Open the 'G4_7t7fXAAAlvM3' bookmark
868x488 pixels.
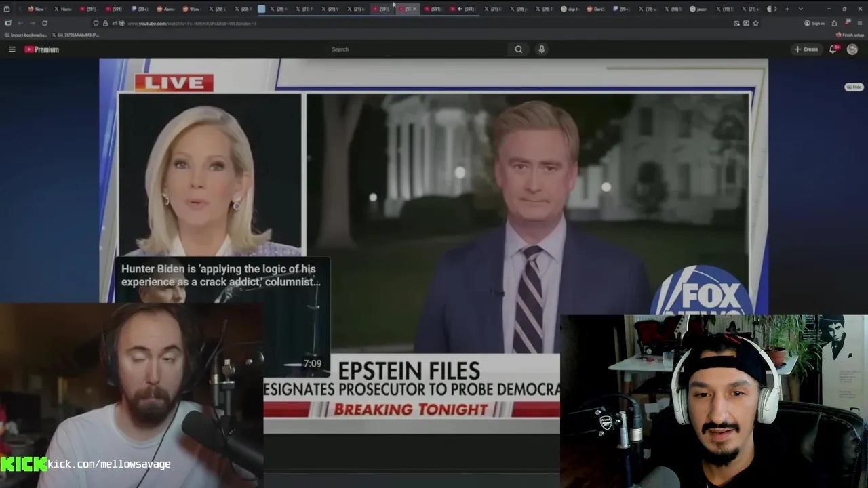75,35
